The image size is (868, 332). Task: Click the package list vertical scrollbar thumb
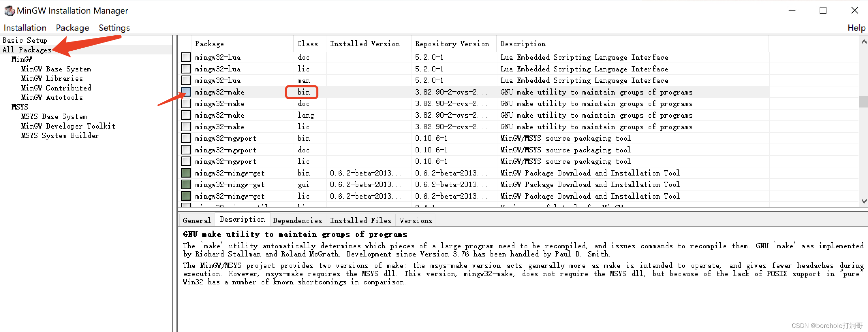click(864, 102)
